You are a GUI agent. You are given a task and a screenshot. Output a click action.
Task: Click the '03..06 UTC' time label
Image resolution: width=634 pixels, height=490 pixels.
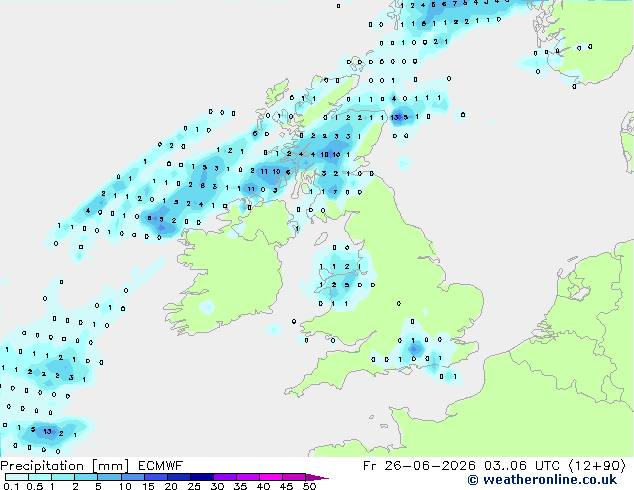[x=522, y=466]
